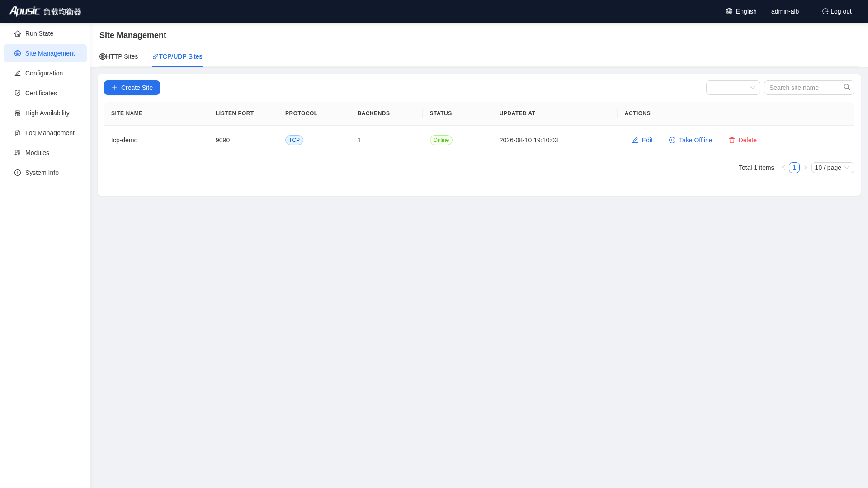This screenshot has width=868, height=488.
Task: Click the Configuration pencil icon
Action: click(x=18, y=73)
